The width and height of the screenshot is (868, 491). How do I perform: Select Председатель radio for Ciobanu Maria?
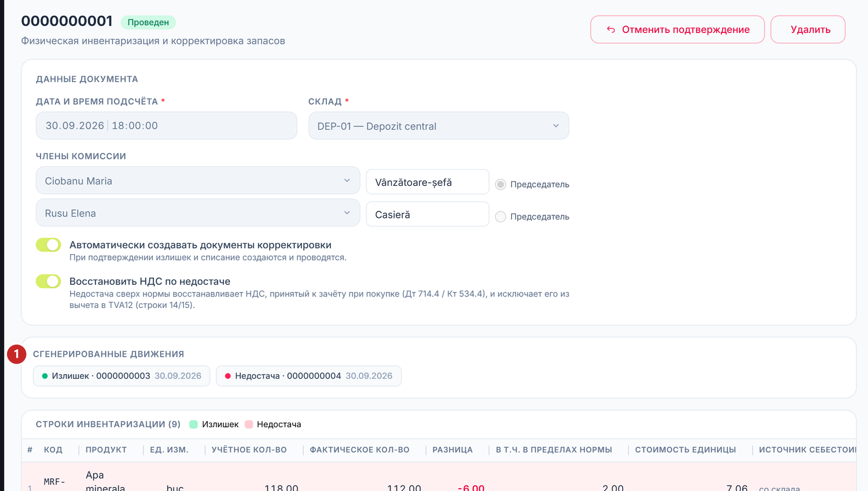[x=501, y=184]
